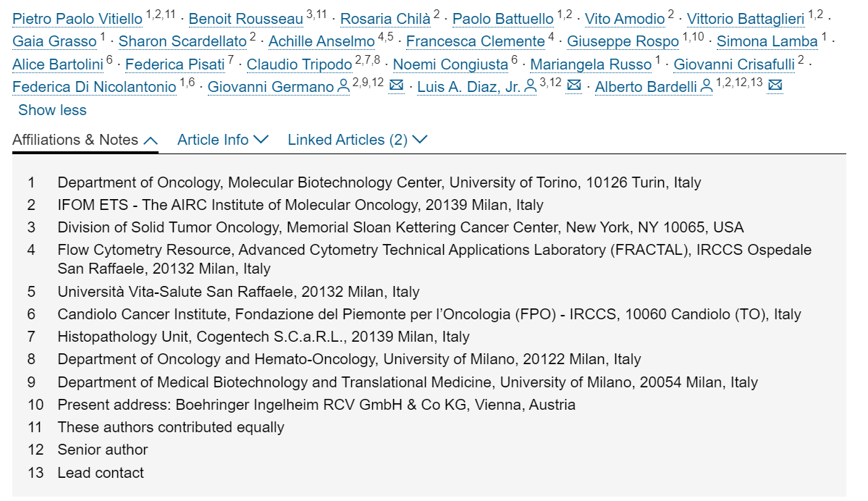Open Sharon Scardellato author link

[x=182, y=41]
